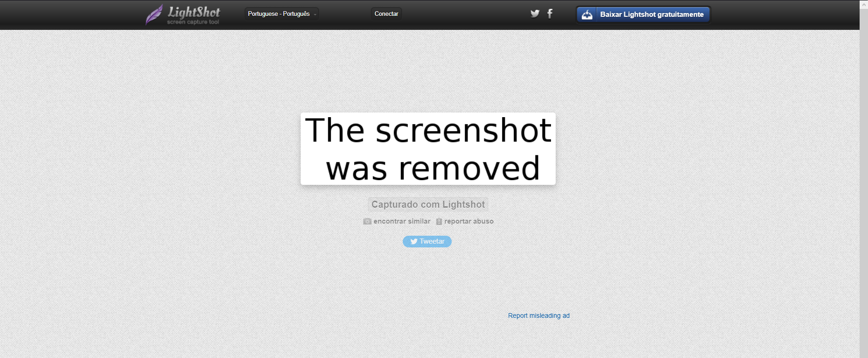Viewport: 868px width, 358px height.
Task: Open the encontrar similar link
Action: [x=402, y=221]
